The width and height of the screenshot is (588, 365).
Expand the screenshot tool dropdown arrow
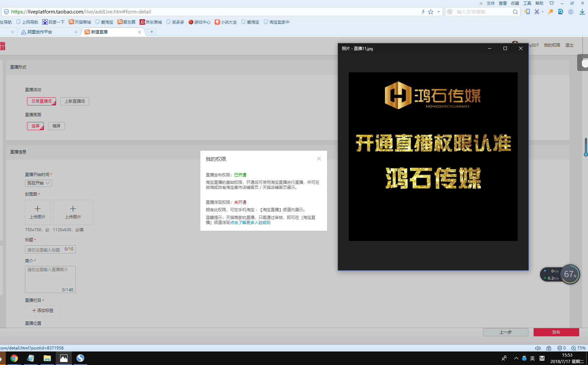543,12
